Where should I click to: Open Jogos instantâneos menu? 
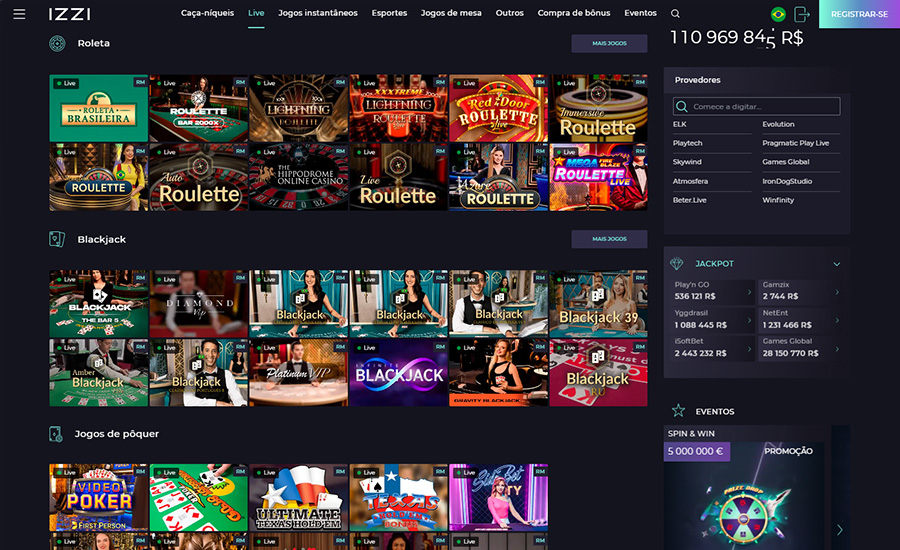click(317, 13)
